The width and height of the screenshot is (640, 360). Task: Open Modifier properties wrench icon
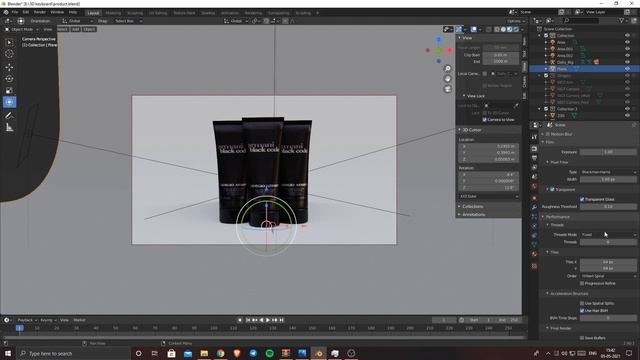[x=534, y=207]
